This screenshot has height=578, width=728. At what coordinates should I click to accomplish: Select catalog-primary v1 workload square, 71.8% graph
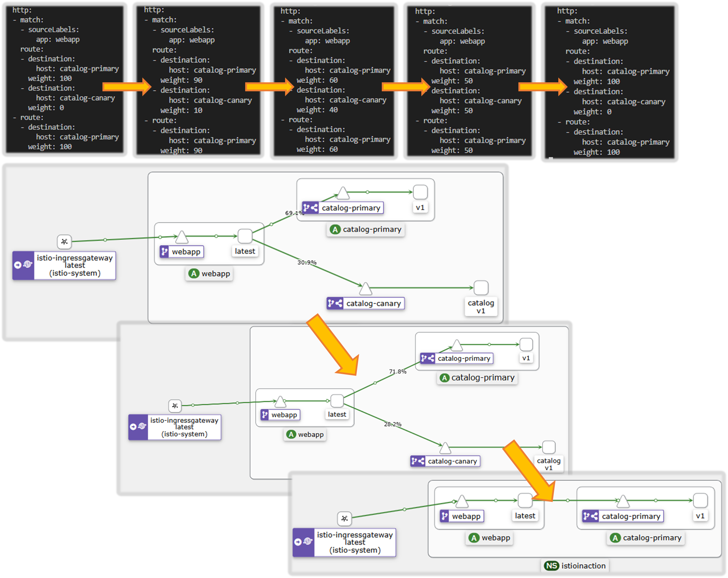point(526,344)
